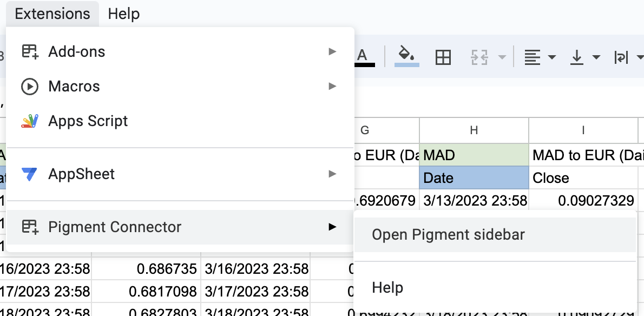Viewport: 644px width, 316px height.
Task: Select cell with value 0.09027329
Action: pyautogui.click(x=583, y=201)
